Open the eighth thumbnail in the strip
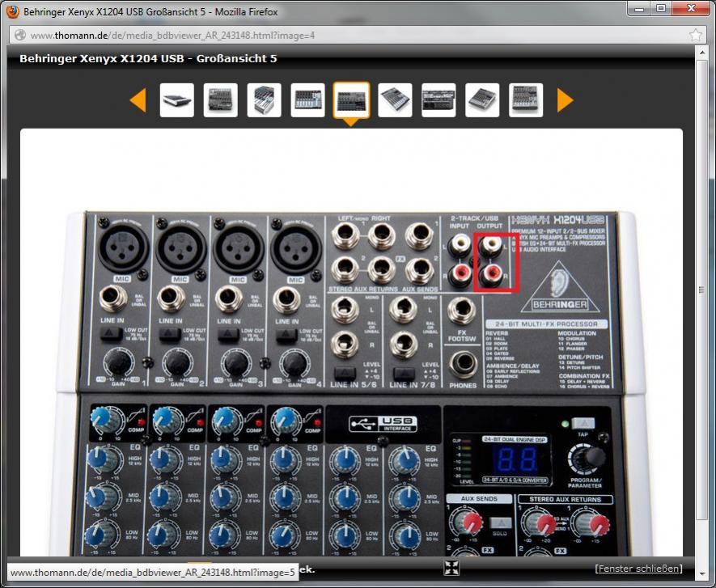 (x=482, y=100)
